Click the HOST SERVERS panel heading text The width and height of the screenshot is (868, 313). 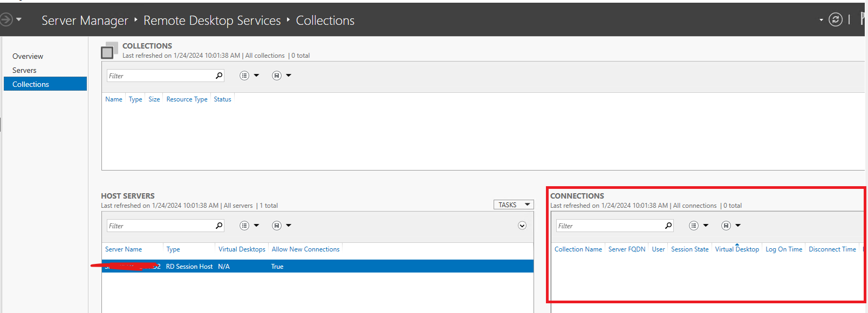[128, 196]
